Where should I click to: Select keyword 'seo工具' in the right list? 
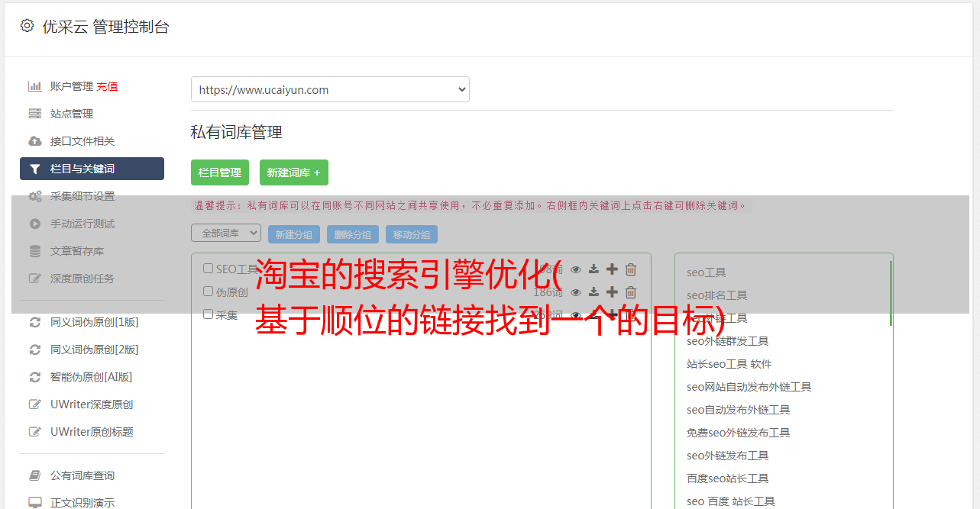pos(707,272)
